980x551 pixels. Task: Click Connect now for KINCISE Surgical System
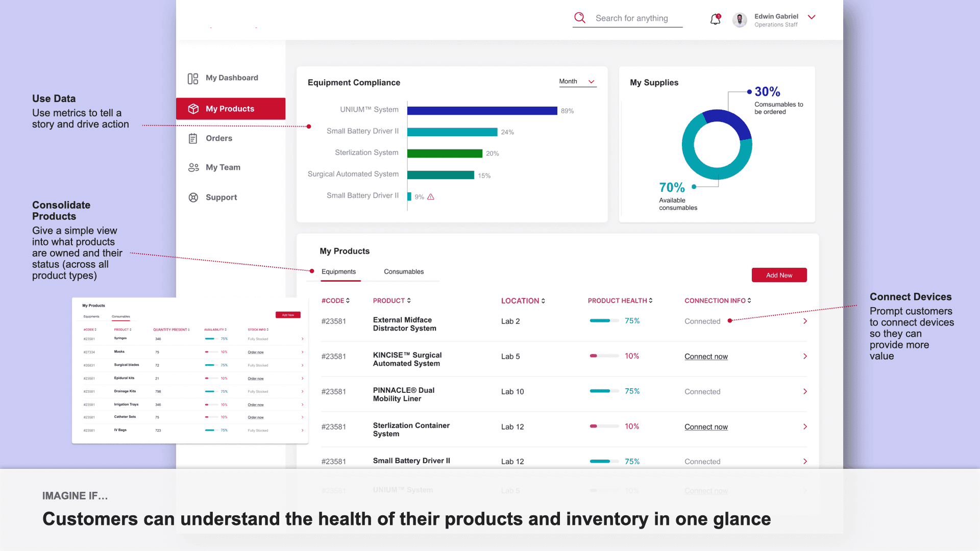[x=706, y=357]
